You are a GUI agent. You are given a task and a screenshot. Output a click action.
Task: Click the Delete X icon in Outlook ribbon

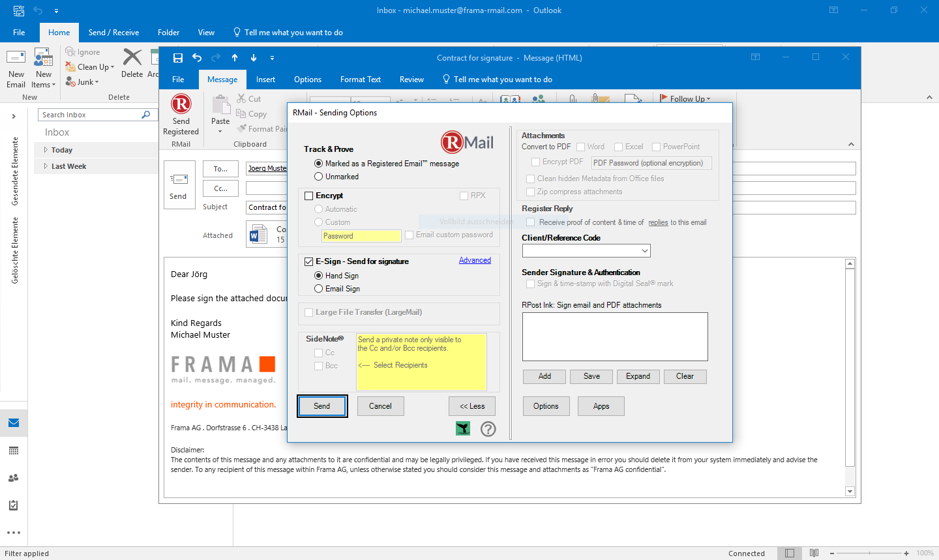132,57
